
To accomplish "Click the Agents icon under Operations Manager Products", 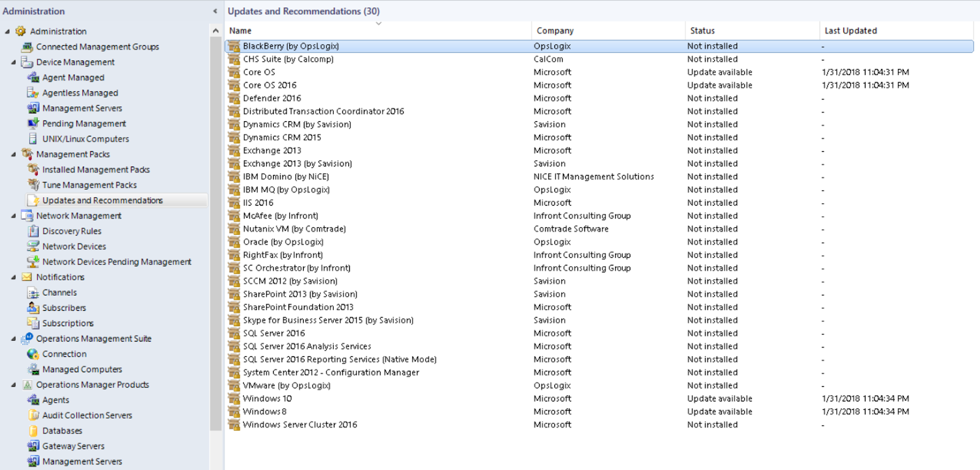I will pos(33,400).
